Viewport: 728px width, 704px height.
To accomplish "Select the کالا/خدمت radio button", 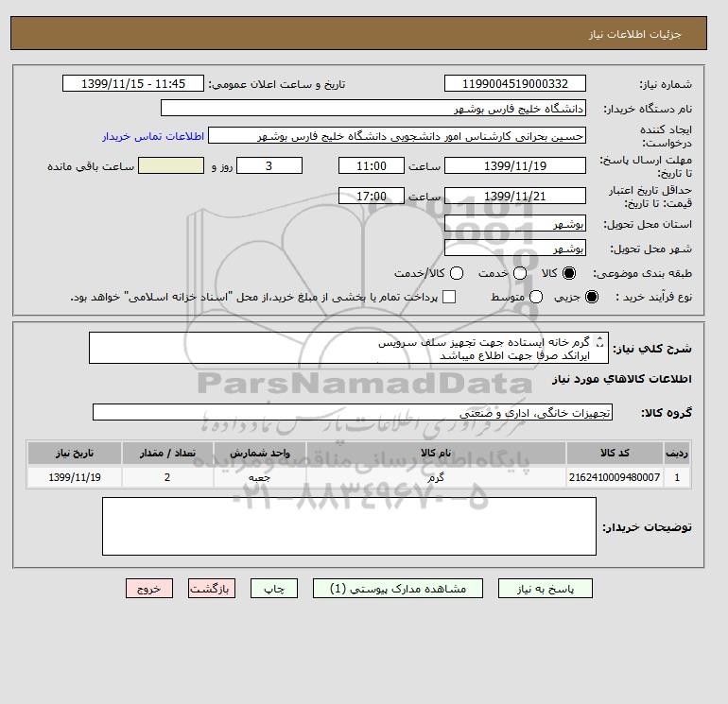I will coord(457,273).
